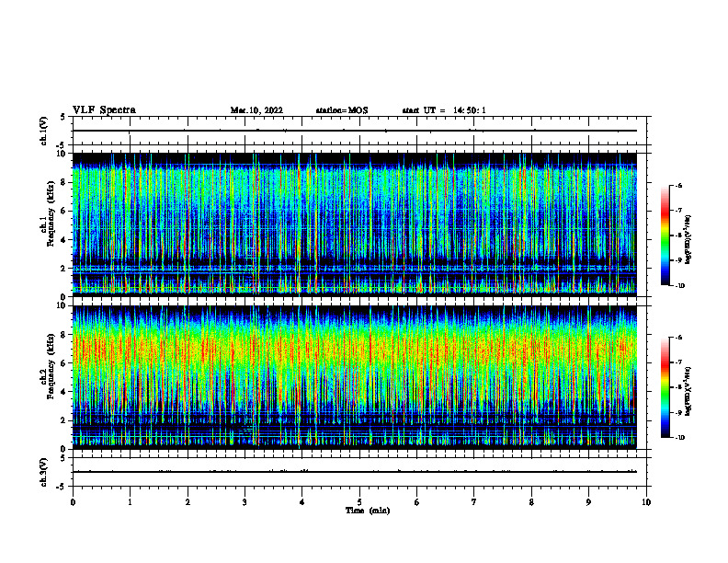Click the ch.1 spectrogram plot area
The height and width of the screenshot is (563, 728).
click(355, 224)
